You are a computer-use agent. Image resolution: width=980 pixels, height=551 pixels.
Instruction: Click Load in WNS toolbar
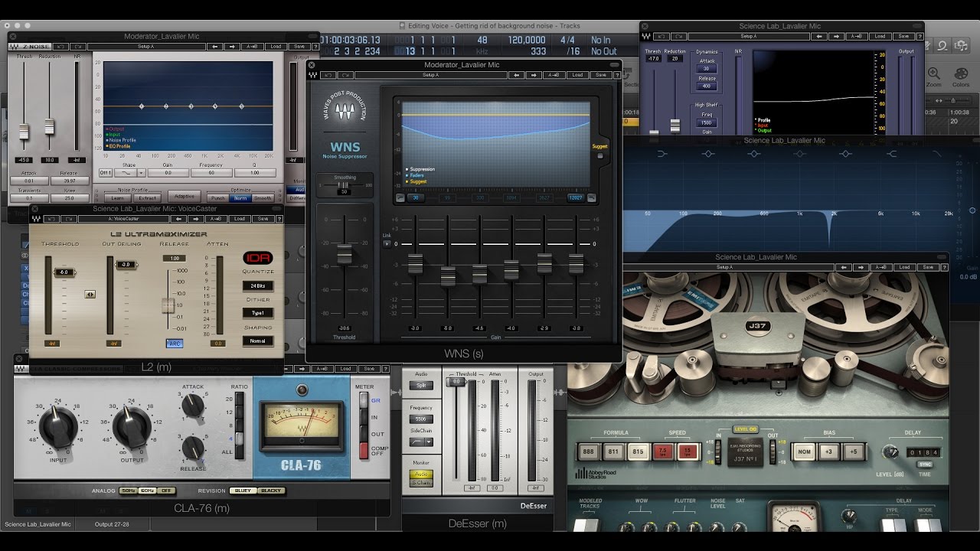577,75
